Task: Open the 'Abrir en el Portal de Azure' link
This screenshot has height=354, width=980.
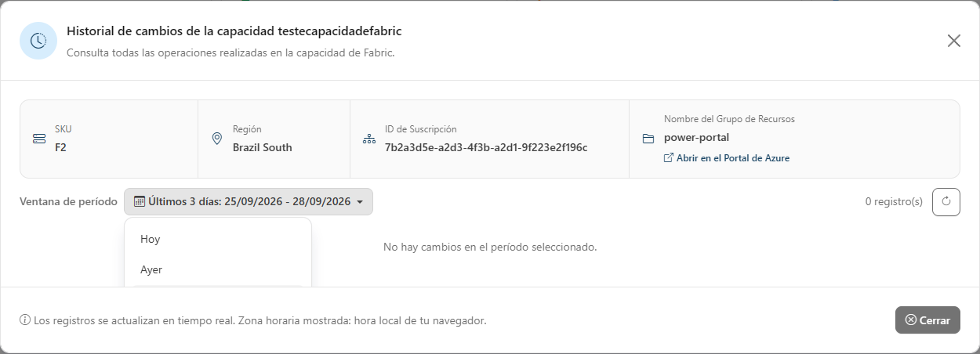Action: pyautogui.click(x=727, y=157)
